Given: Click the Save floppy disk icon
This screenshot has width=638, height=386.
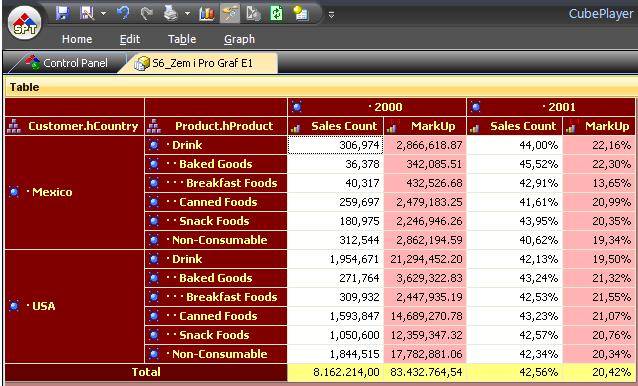Looking at the screenshot, I should point(62,13).
